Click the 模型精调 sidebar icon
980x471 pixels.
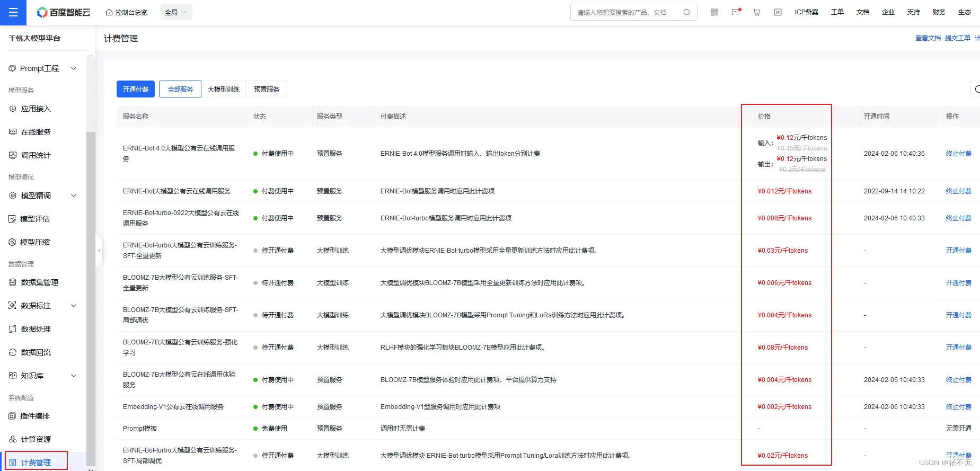tap(13, 195)
